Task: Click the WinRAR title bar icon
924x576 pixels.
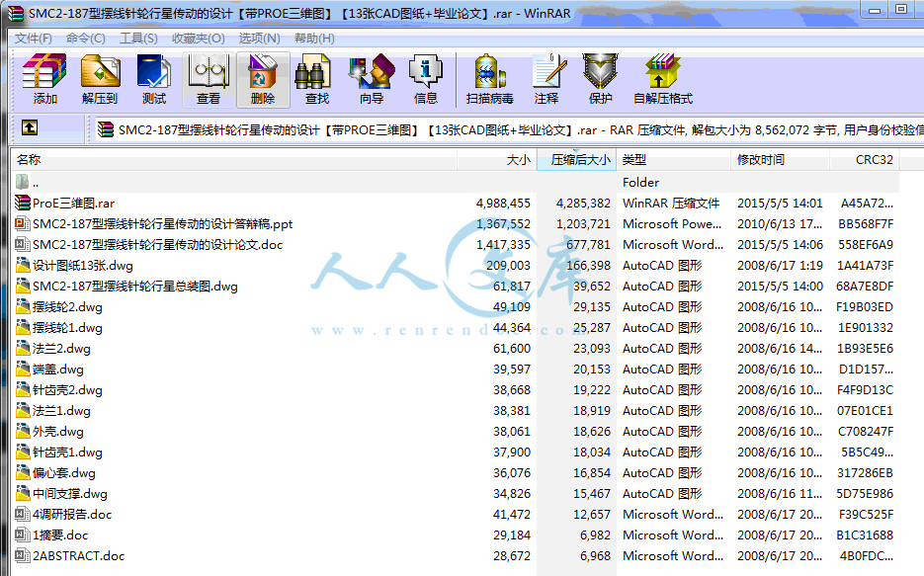Action: (x=16, y=13)
